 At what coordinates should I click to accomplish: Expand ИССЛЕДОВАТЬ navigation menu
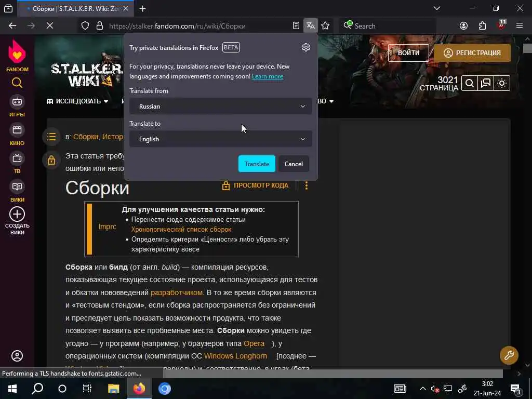coord(77,101)
